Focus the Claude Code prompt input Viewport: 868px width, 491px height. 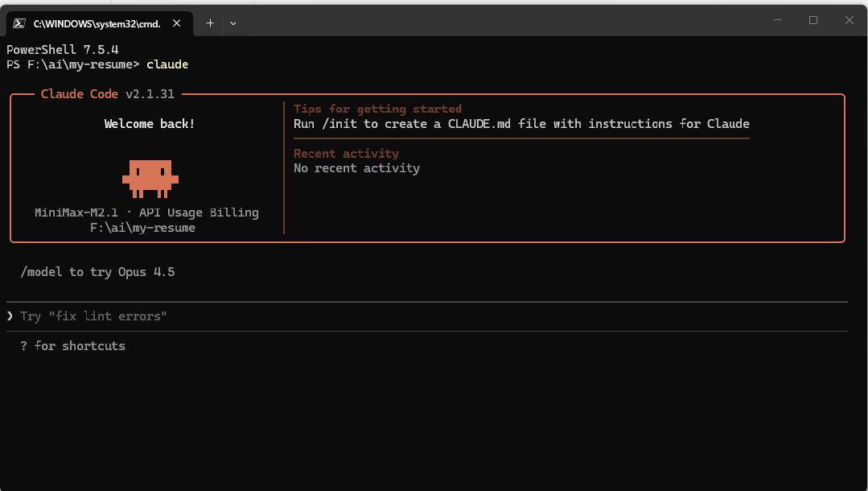pyautogui.click(x=427, y=316)
